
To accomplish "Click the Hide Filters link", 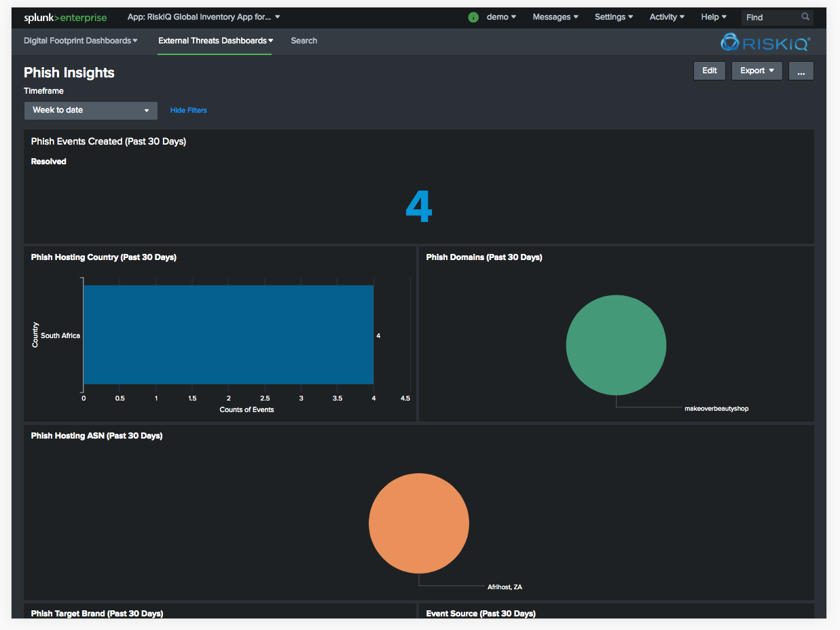I will tap(189, 110).
